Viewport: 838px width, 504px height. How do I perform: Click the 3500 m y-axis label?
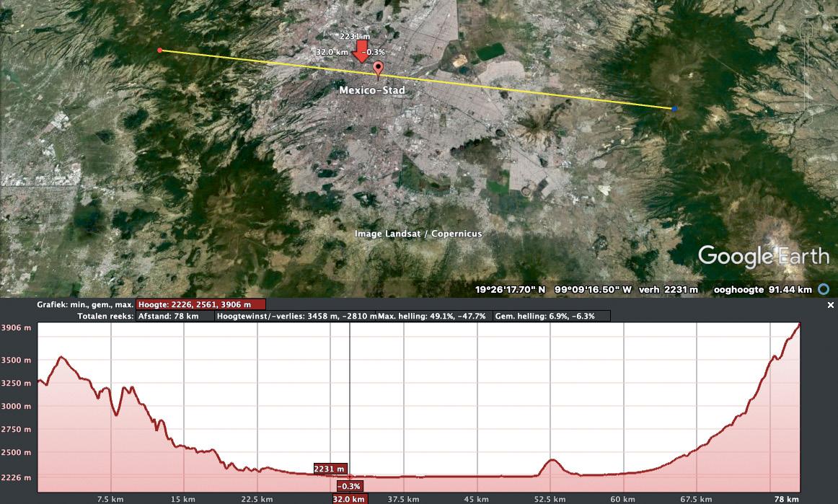[x=16, y=360]
